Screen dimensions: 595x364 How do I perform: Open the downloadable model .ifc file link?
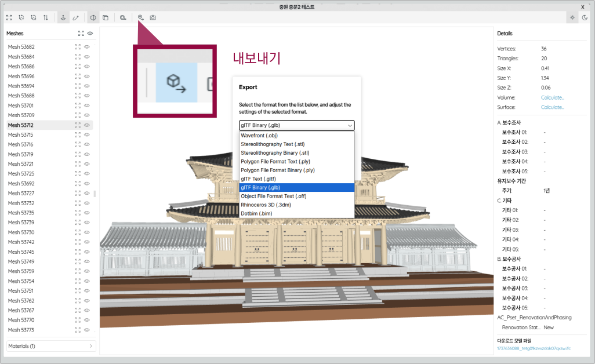tap(534, 348)
